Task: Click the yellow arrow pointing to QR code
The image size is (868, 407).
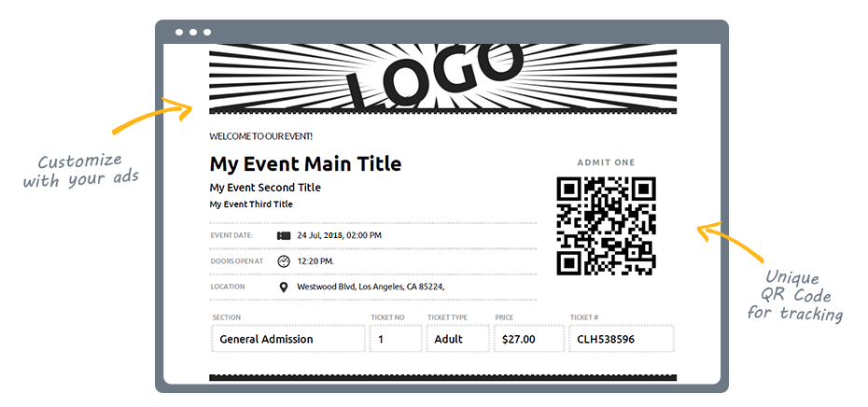Action: click(730, 242)
